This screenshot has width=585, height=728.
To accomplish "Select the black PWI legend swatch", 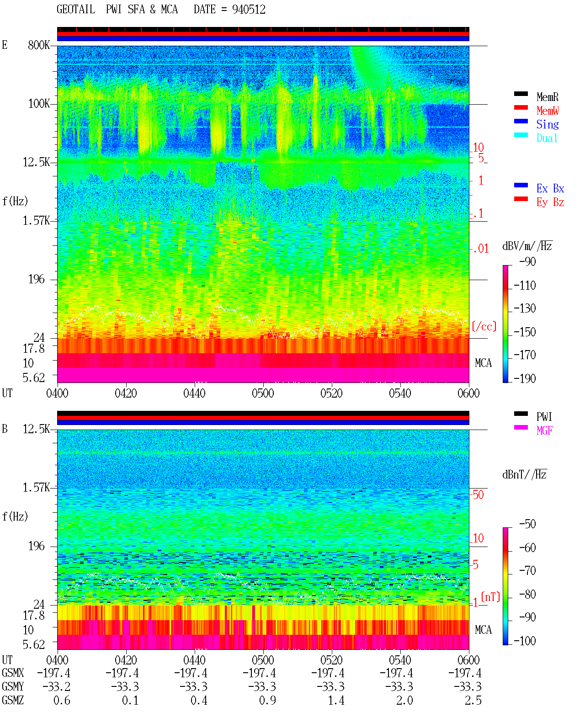I will [521, 414].
